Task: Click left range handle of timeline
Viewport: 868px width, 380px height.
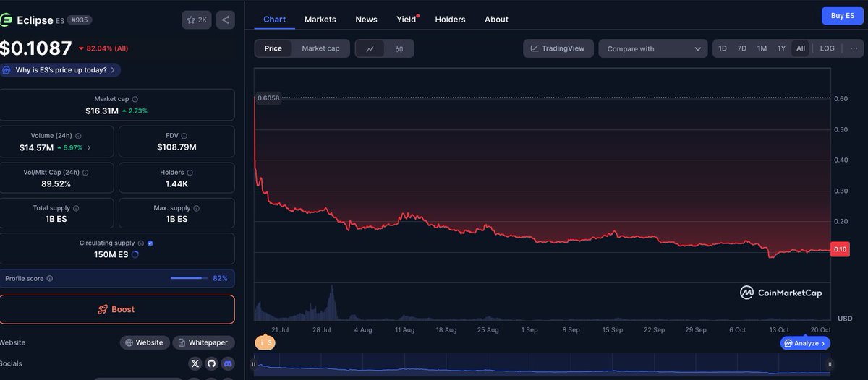Action: pyautogui.click(x=254, y=365)
